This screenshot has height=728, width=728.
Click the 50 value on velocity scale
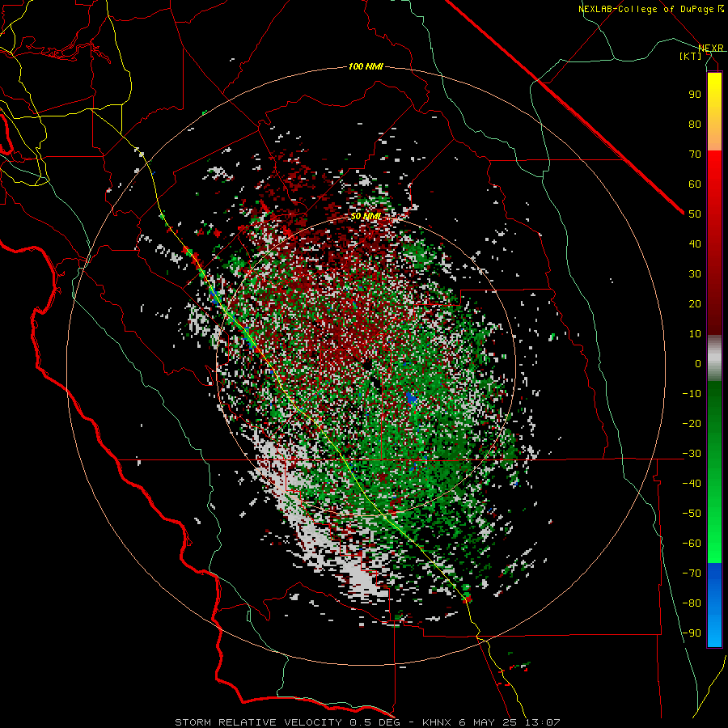pyautogui.click(x=695, y=214)
